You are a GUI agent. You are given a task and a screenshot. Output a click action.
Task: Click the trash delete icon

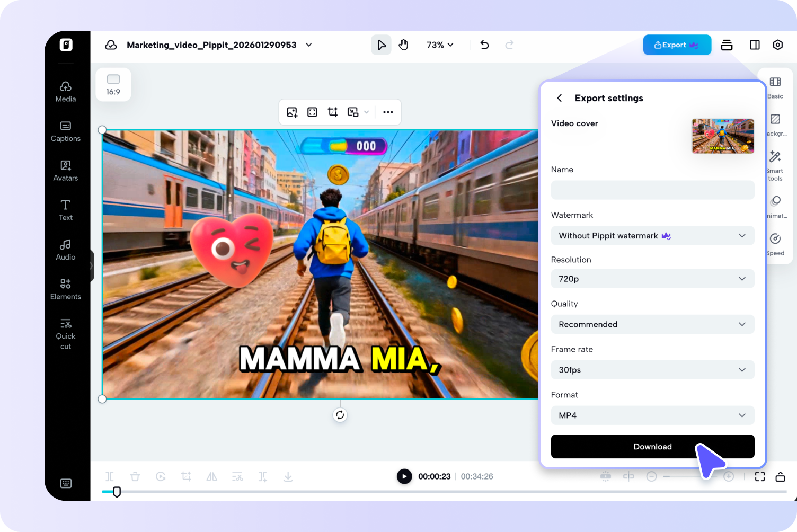click(x=135, y=476)
